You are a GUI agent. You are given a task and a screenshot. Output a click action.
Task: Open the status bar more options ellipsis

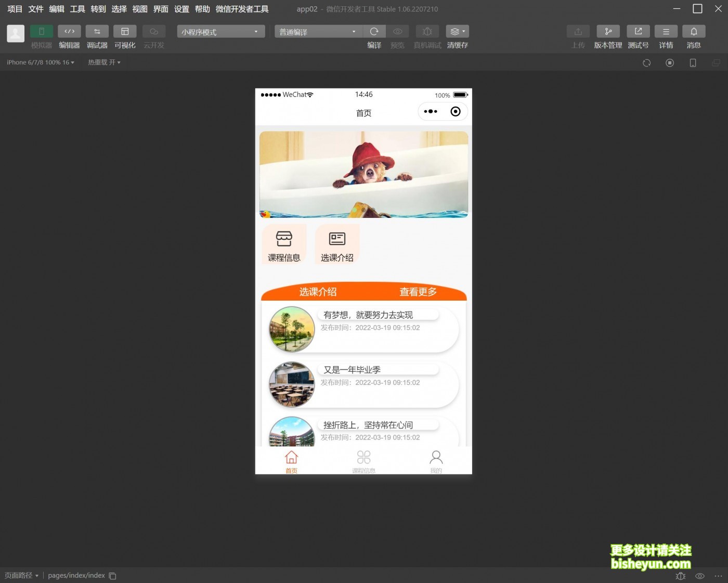coord(718,576)
